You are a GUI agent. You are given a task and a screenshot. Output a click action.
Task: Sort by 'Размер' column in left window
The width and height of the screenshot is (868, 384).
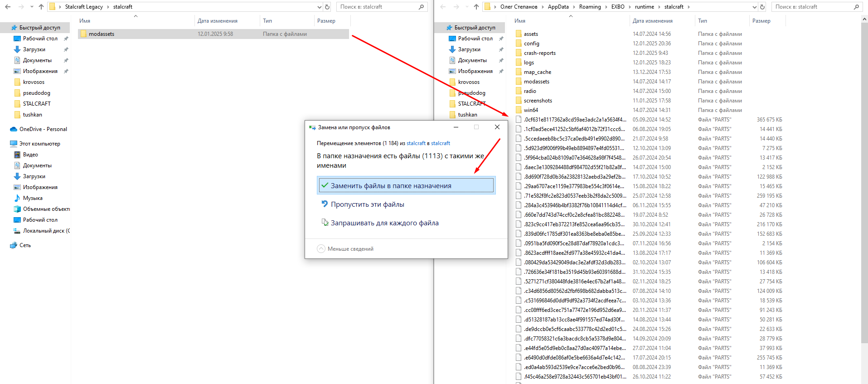[326, 21]
